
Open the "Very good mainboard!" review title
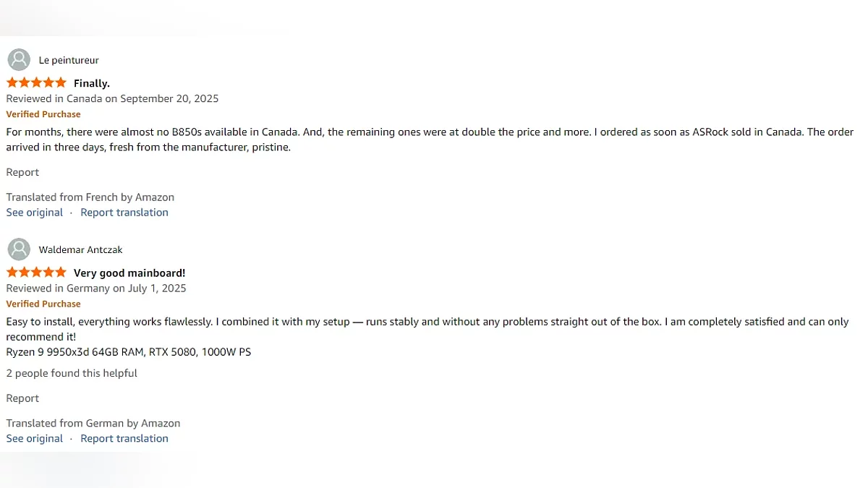coord(129,273)
